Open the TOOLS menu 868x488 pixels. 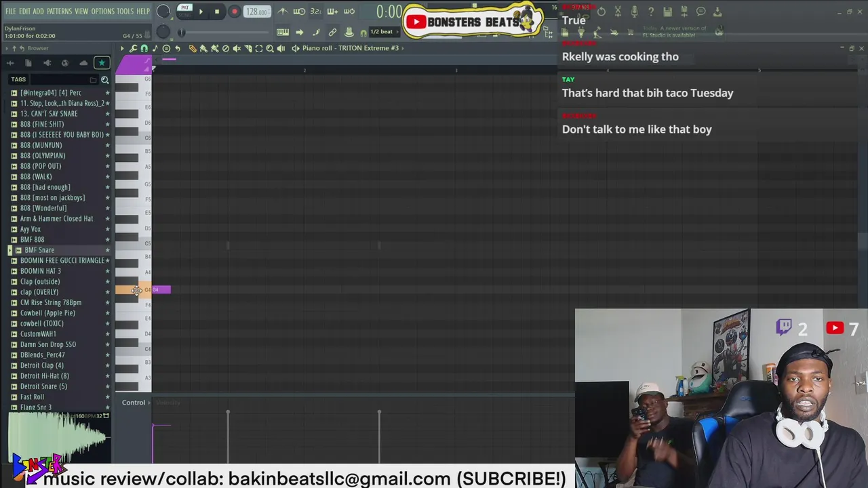[125, 12]
